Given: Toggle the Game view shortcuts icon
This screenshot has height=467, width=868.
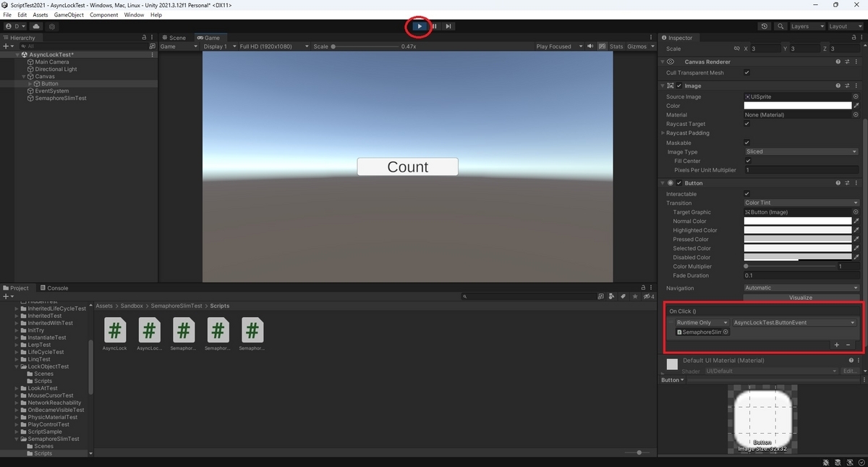Looking at the screenshot, I should coord(602,46).
